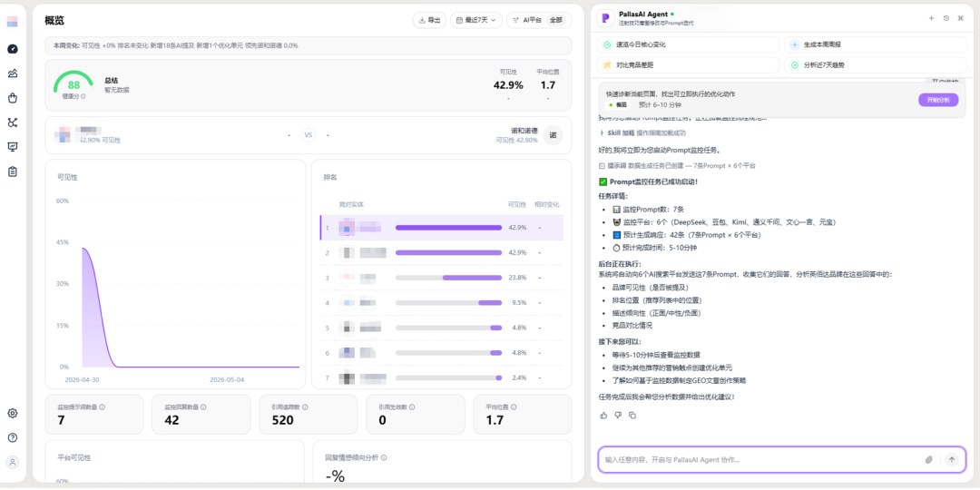980x490 pixels.
Task: Open the help question-mark icon in sidebar
Action: [x=13, y=437]
